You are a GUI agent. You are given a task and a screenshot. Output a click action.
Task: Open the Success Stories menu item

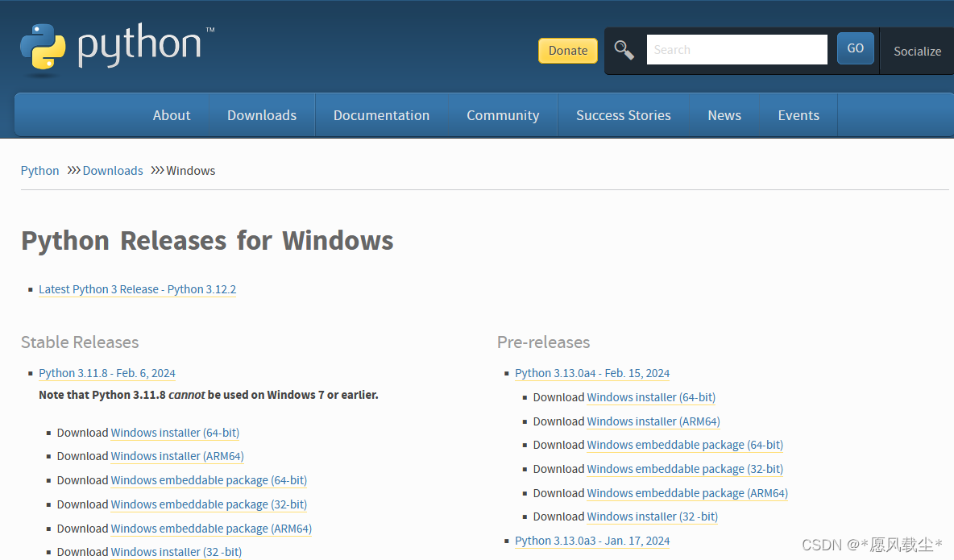click(624, 115)
